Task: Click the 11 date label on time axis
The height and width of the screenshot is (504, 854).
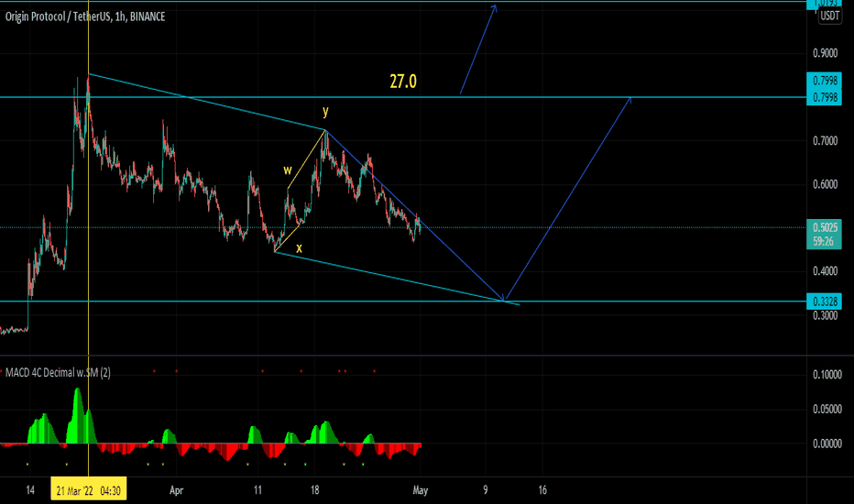Action: click(257, 490)
